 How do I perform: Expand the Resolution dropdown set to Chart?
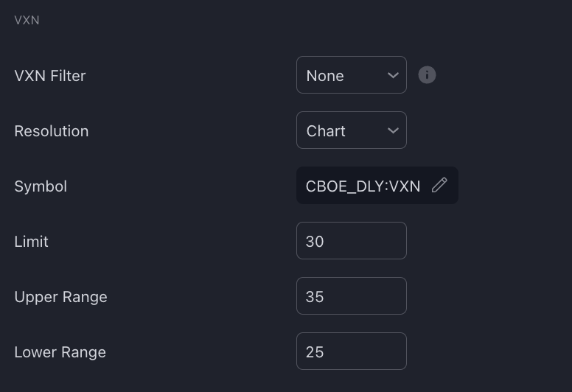352,130
